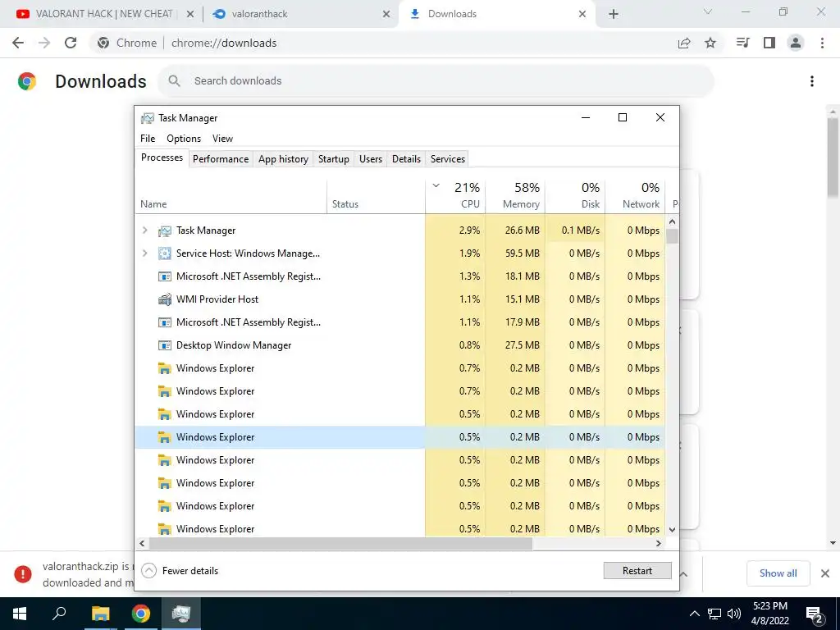Collapse view with Fewer details
Screen dimensions: 840x630
pyautogui.click(x=180, y=571)
